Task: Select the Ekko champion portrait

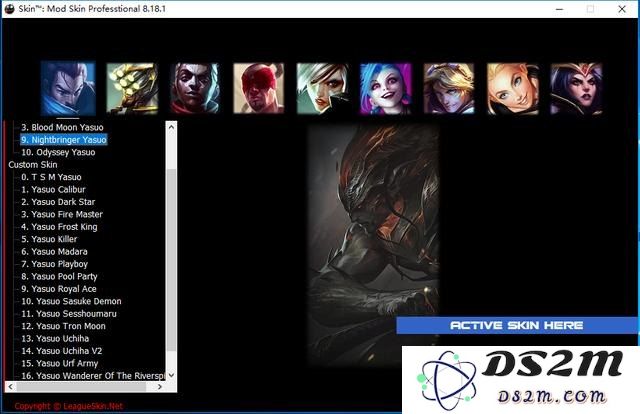Action: coord(195,88)
